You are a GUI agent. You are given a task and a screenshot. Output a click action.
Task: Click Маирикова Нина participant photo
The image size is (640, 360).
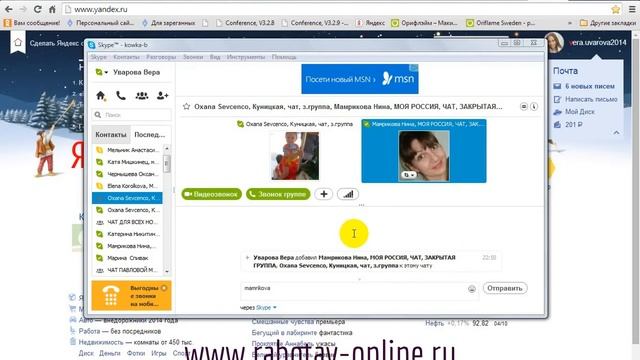(424, 156)
